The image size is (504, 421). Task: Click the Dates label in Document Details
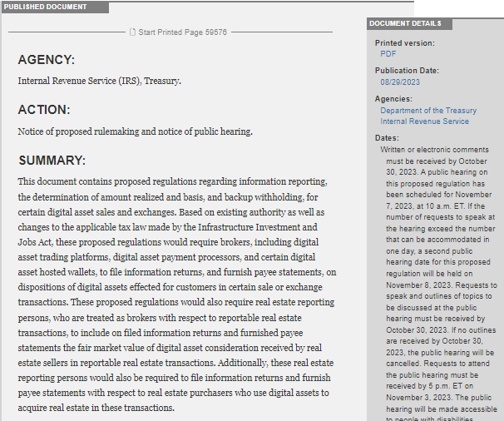click(387, 138)
